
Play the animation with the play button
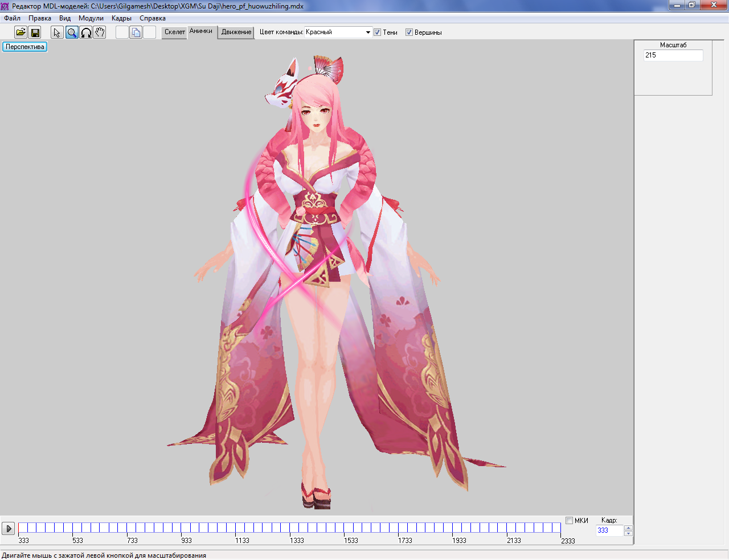9,529
